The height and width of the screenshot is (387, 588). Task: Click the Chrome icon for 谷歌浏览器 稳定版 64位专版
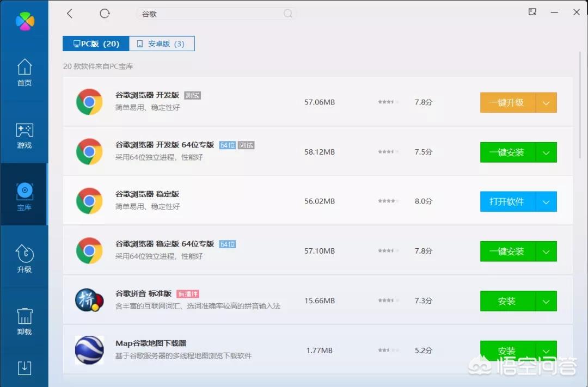coord(89,251)
